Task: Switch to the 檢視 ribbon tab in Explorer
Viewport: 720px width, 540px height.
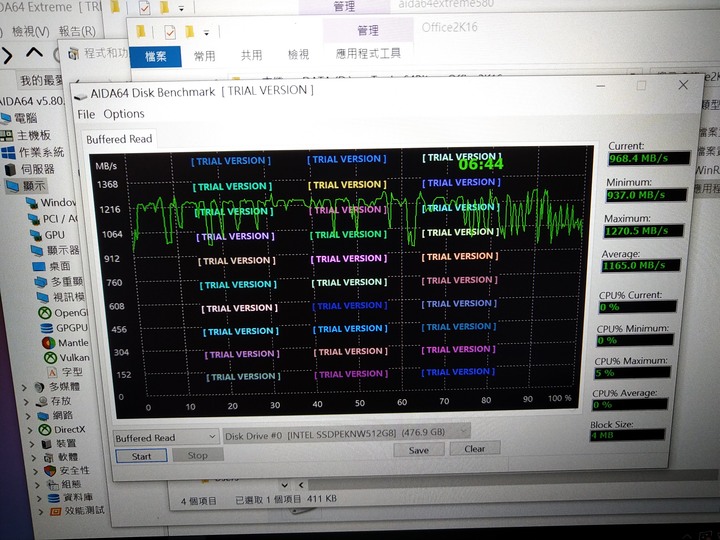Action: (298, 55)
